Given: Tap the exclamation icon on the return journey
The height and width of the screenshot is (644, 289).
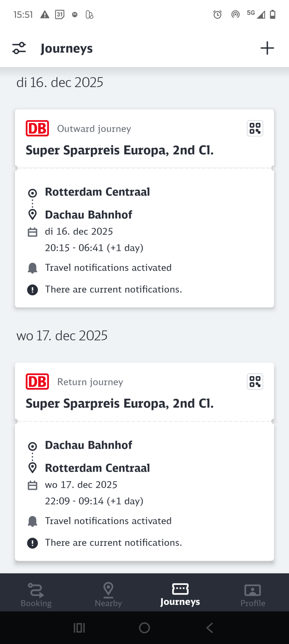Looking at the screenshot, I should [32, 542].
